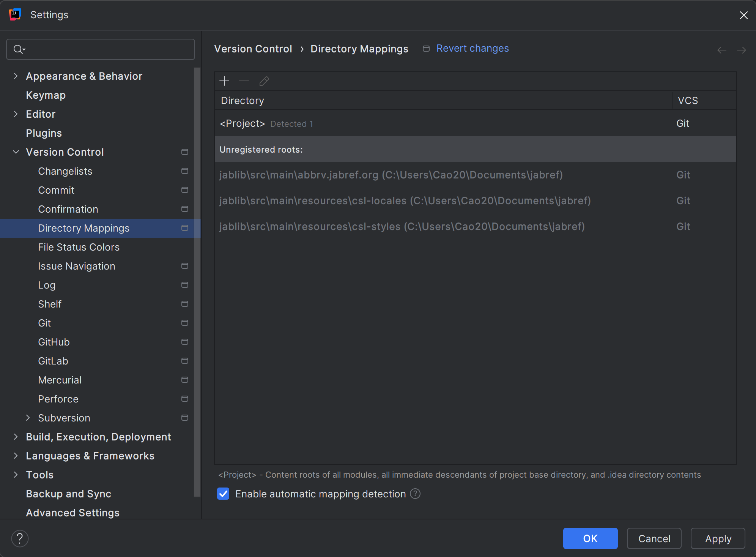This screenshot has width=756, height=557.
Task: Click the Directory column header
Action: click(443, 101)
